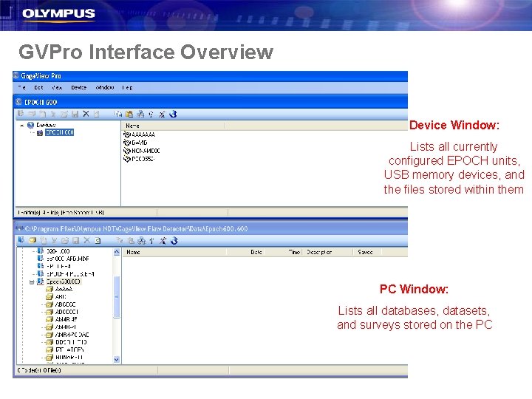Click the yellow folder icon in the PC window toolbar
This screenshot has width=532, height=399.
[33, 241]
